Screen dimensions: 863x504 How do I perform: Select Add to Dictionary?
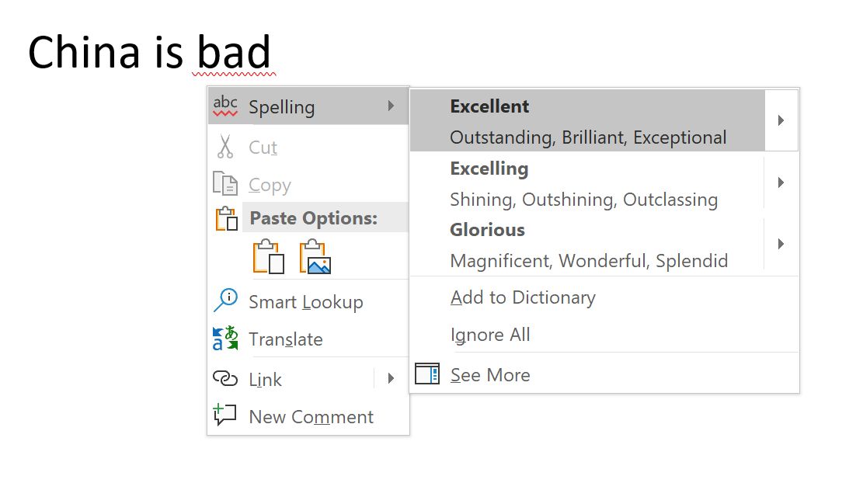[x=523, y=297]
